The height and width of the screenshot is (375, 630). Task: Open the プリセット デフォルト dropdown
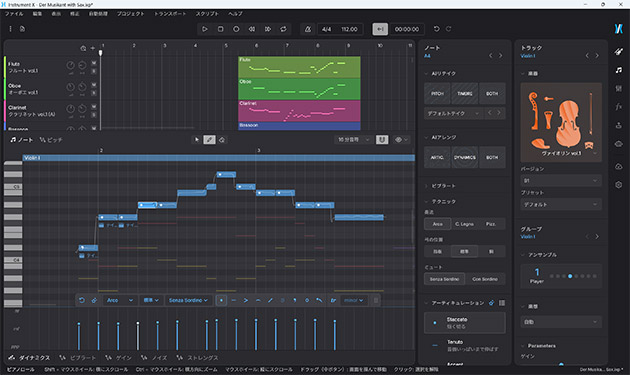pyautogui.click(x=561, y=205)
